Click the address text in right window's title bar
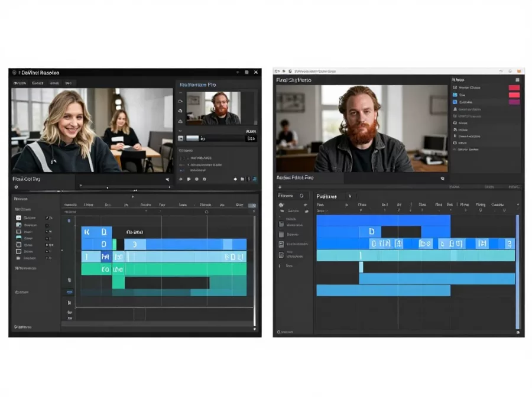Viewport: 532px width, 399px height. [x=315, y=72]
